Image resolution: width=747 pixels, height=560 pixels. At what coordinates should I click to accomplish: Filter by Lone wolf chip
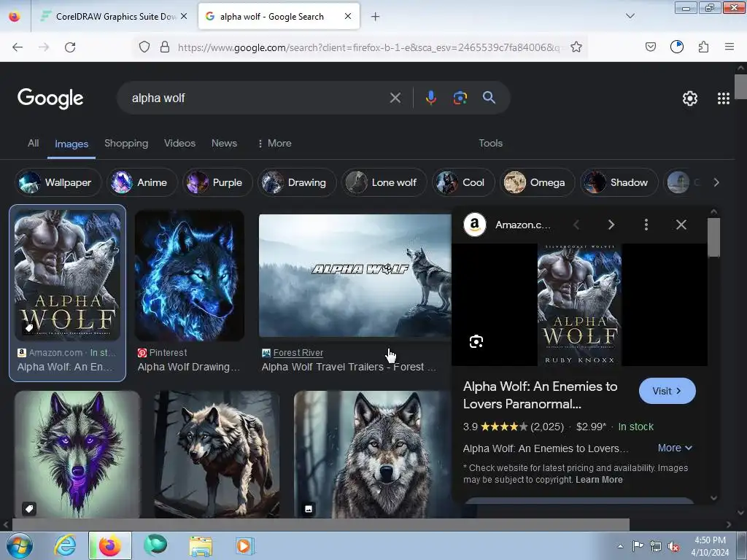(x=384, y=182)
